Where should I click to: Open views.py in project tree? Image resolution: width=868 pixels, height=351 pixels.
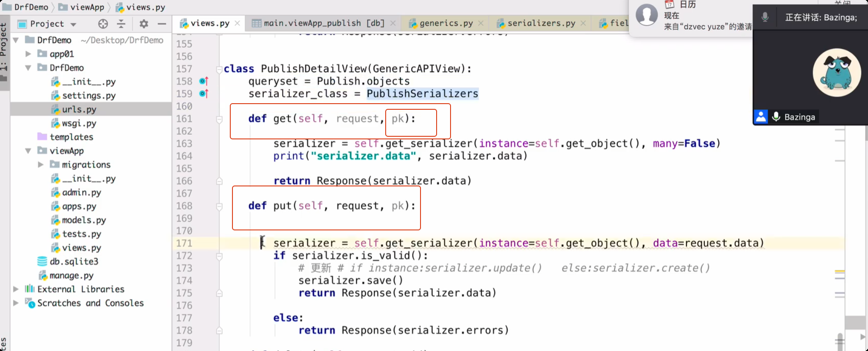[x=81, y=248]
